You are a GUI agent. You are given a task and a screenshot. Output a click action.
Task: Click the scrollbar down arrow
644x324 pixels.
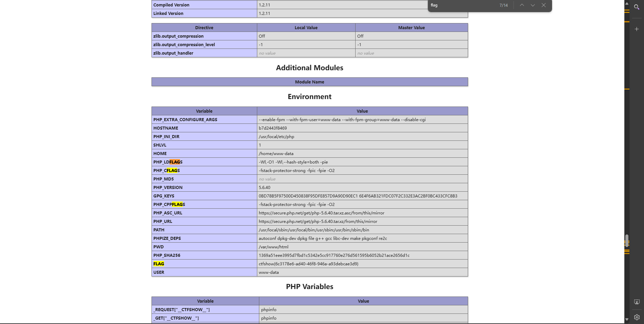click(627, 319)
